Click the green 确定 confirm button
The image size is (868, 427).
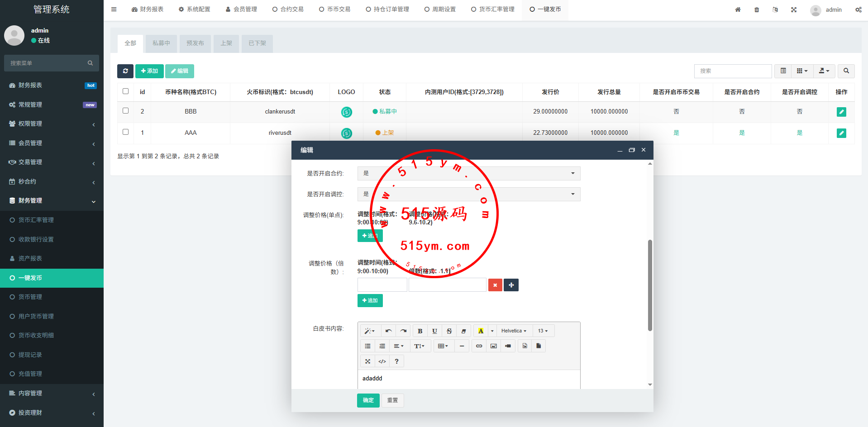pos(368,400)
